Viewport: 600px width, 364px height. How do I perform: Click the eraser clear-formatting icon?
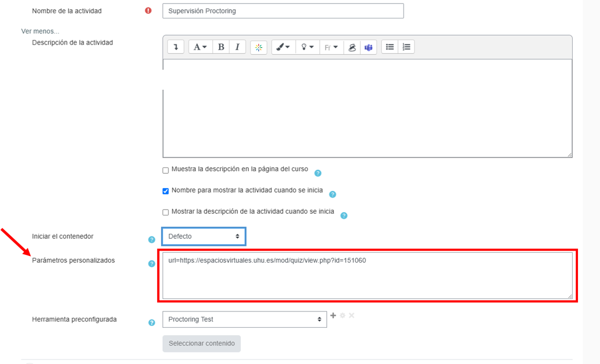[352, 47]
